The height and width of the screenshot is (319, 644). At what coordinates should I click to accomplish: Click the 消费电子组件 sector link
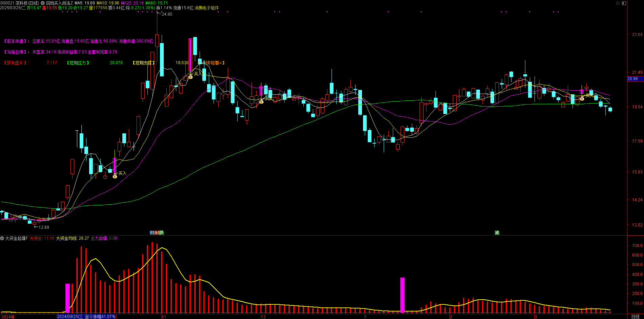coord(206,8)
